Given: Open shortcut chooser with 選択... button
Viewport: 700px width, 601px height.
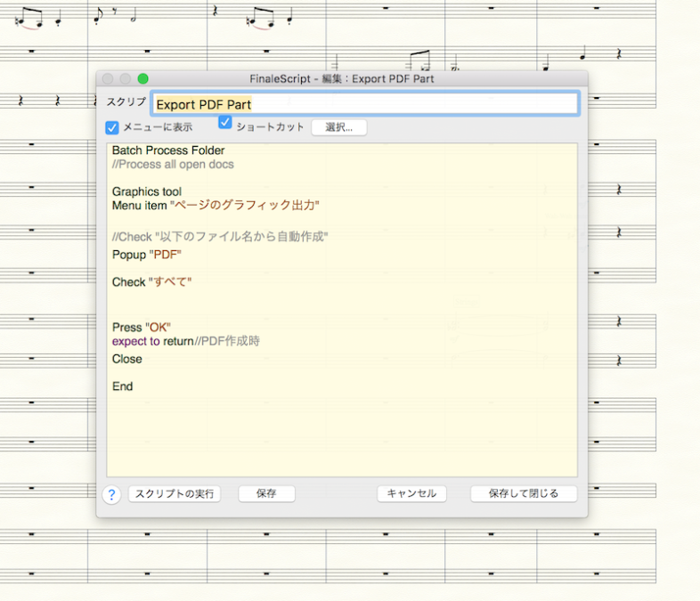Looking at the screenshot, I should click(x=339, y=127).
